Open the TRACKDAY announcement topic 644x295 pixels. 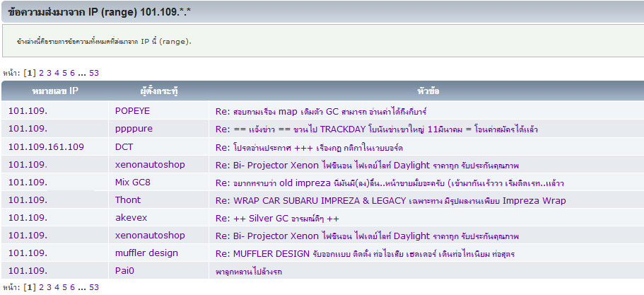[x=375, y=129]
